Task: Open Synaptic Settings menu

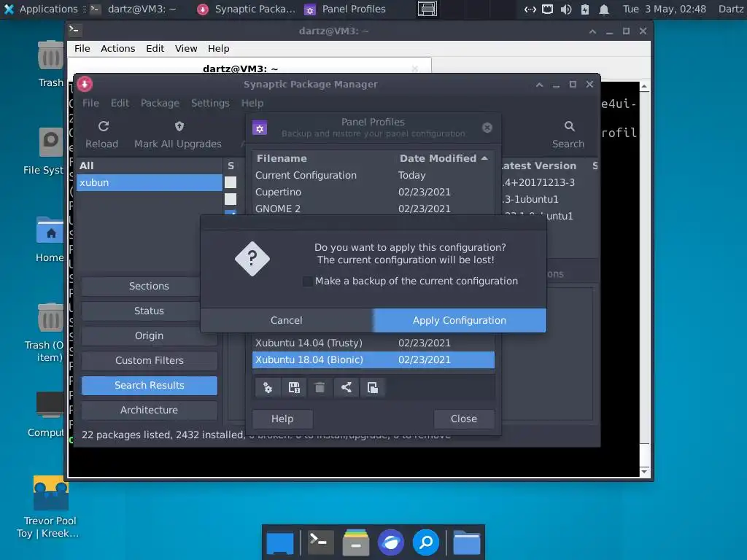Action: pyautogui.click(x=210, y=104)
